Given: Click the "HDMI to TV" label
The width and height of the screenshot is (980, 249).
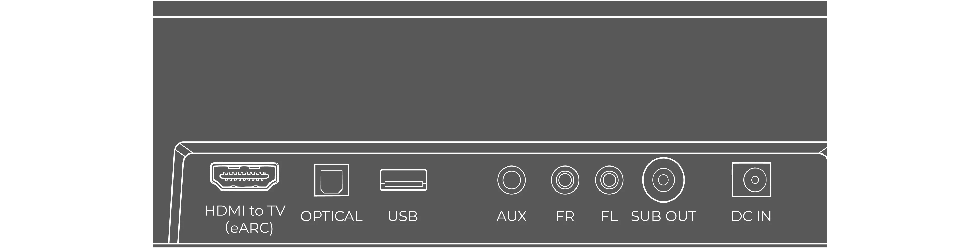Looking at the screenshot, I should pos(245,210).
